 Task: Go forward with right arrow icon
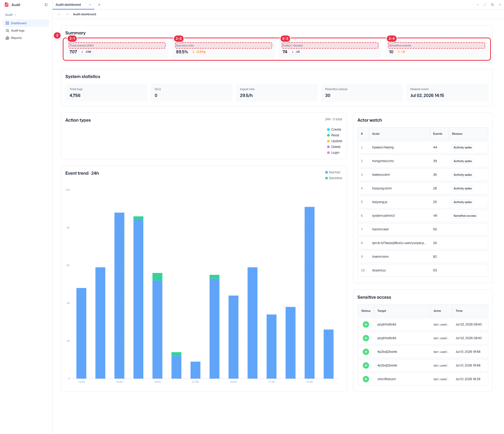coord(67,14)
